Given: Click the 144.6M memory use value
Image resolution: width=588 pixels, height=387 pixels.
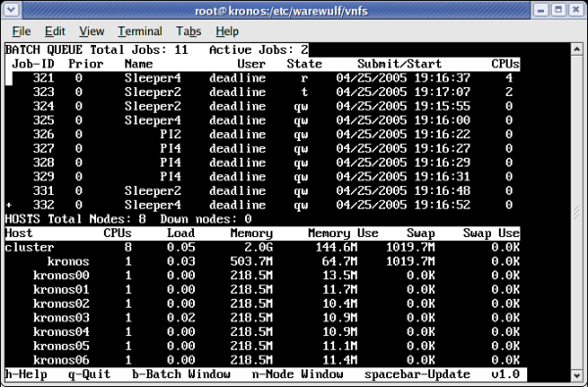Looking at the screenshot, I should click(x=336, y=248).
